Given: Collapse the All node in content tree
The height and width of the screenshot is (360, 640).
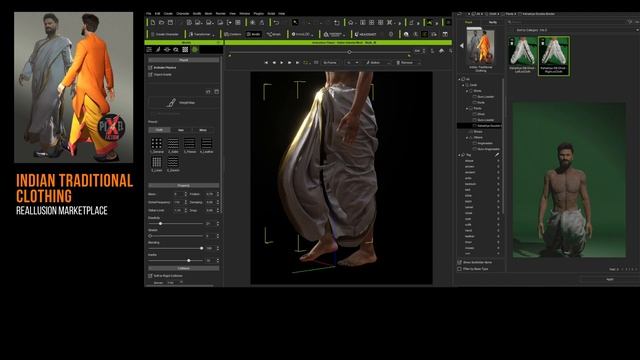Looking at the screenshot, I should click(x=459, y=79).
